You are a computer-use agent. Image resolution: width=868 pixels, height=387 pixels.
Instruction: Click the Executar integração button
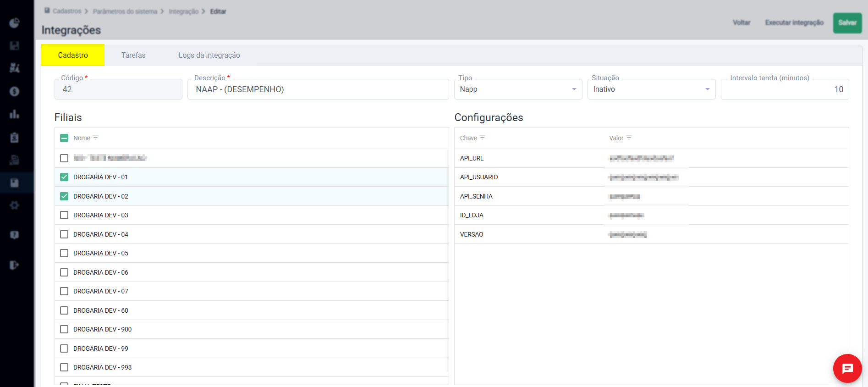pos(794,23)
